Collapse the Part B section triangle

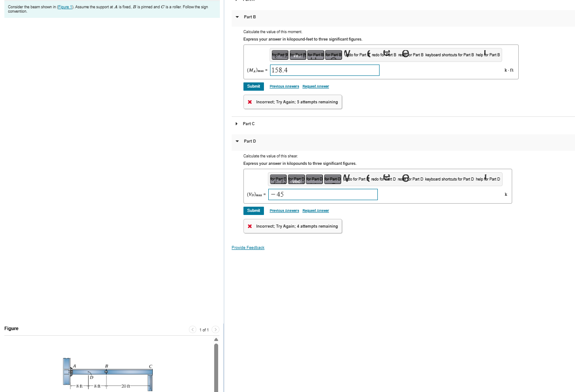(x=237, y=17)
